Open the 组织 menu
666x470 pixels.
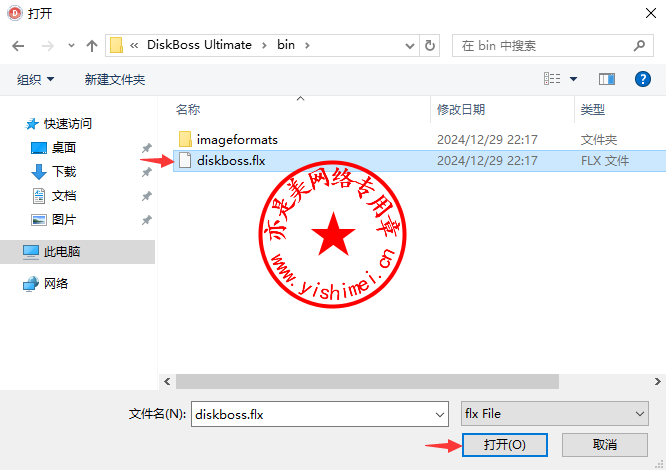click(x=35, y=79)
